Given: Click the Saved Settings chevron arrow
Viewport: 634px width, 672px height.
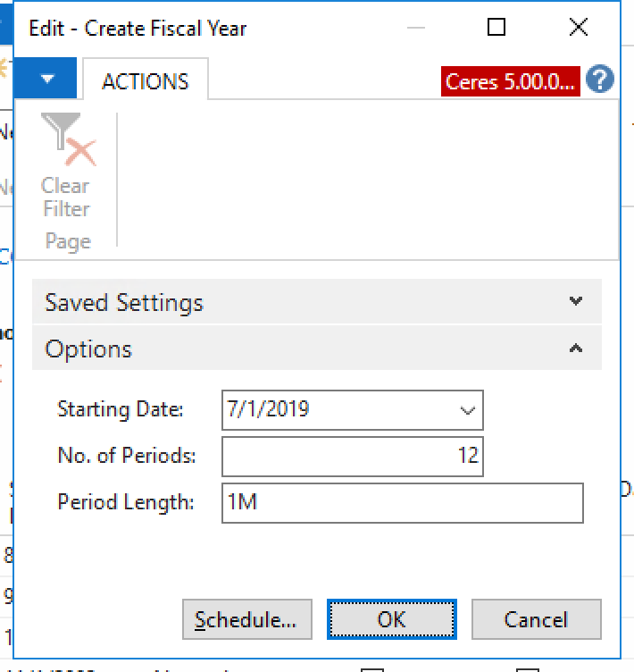Looking at the screenshot, I should 576,302.
